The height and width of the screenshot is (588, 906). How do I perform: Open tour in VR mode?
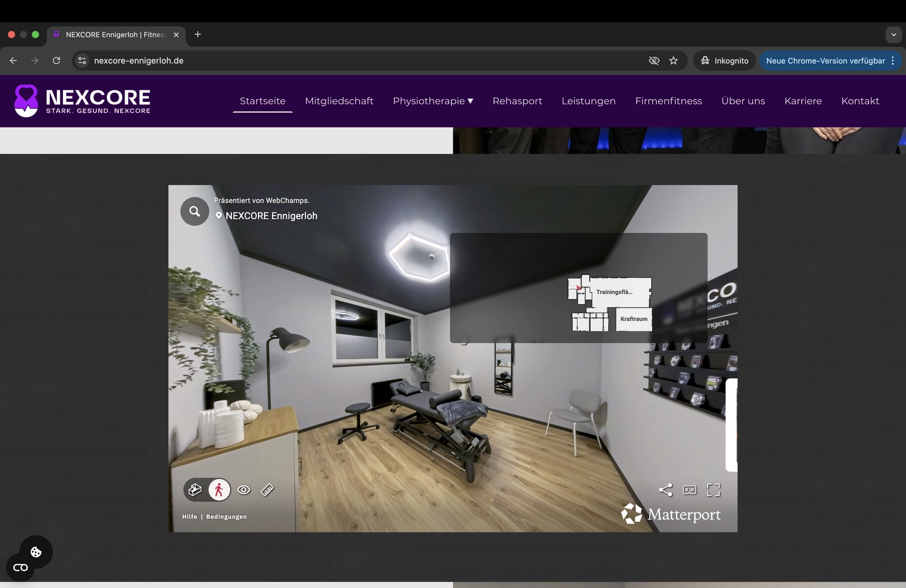tap(689, 490)
